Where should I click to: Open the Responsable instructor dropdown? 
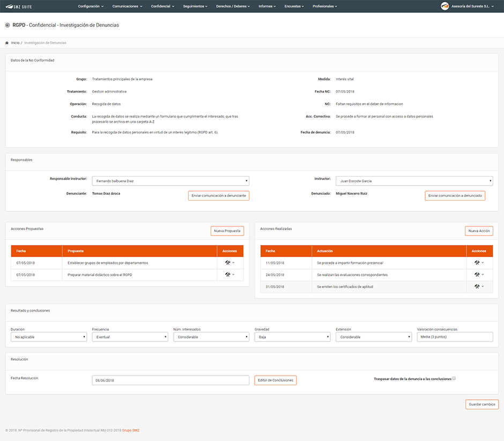pyautogui.click(x=171, y=181)
